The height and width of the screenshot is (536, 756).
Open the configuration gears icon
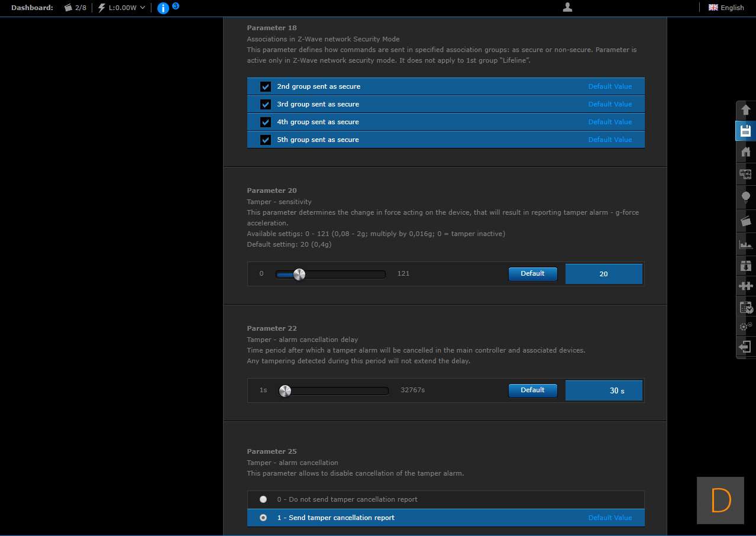pos(745,326)
